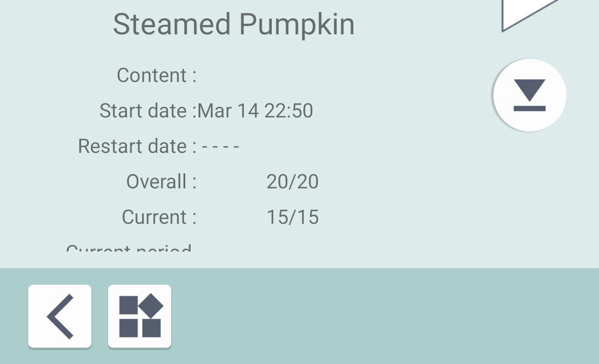The height and width of the screenshot is (364, 599).
Task: Select the Steamed Pumpkin title
Action: coord(233,24)
